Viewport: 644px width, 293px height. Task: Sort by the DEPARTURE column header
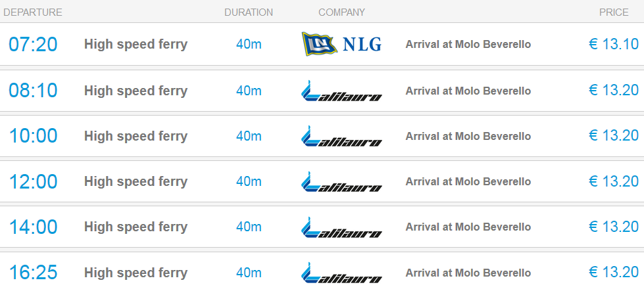(33, 12)
